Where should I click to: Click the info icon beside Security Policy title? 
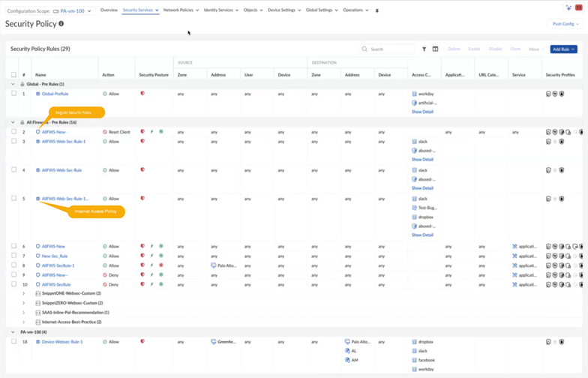pos(61,24)
